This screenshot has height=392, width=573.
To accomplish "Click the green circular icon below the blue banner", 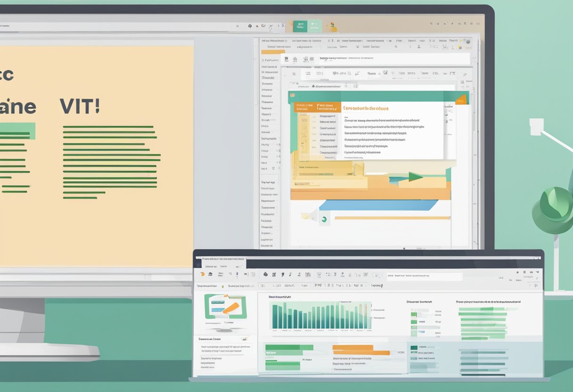I will (323, 218).
